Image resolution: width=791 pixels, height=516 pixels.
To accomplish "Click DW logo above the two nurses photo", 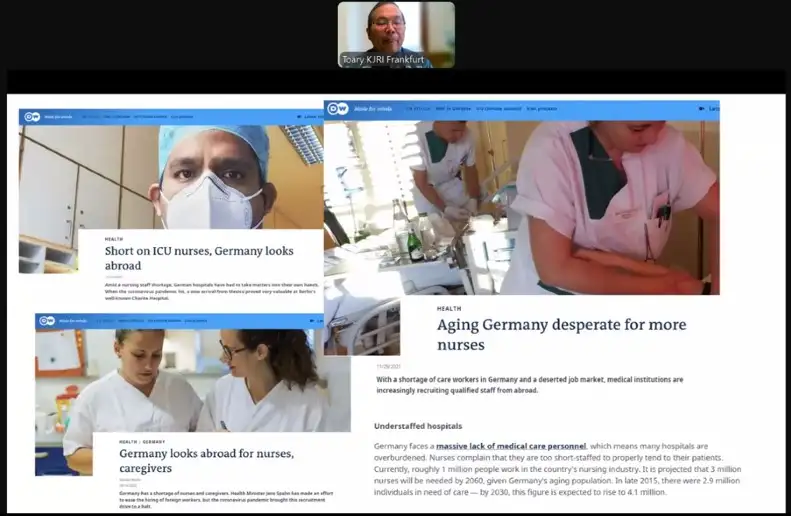I will click(46, 321).
